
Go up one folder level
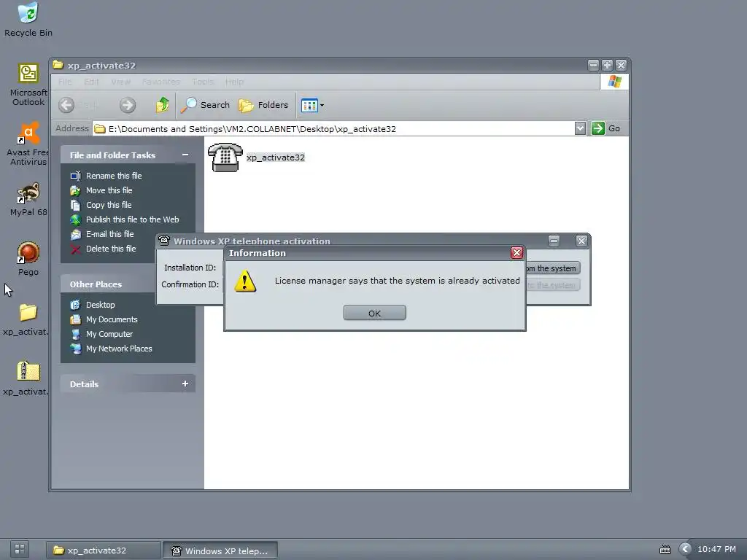tap(163, 105)
